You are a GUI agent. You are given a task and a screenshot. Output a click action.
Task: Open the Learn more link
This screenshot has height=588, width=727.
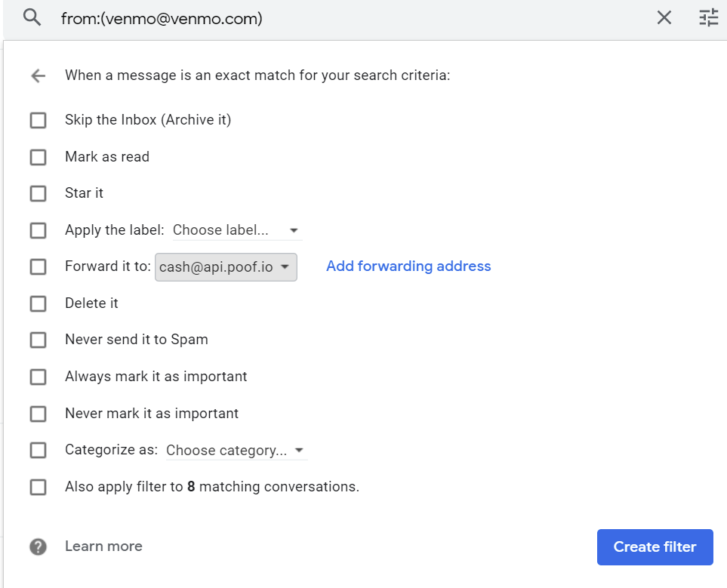coord(103,546)
